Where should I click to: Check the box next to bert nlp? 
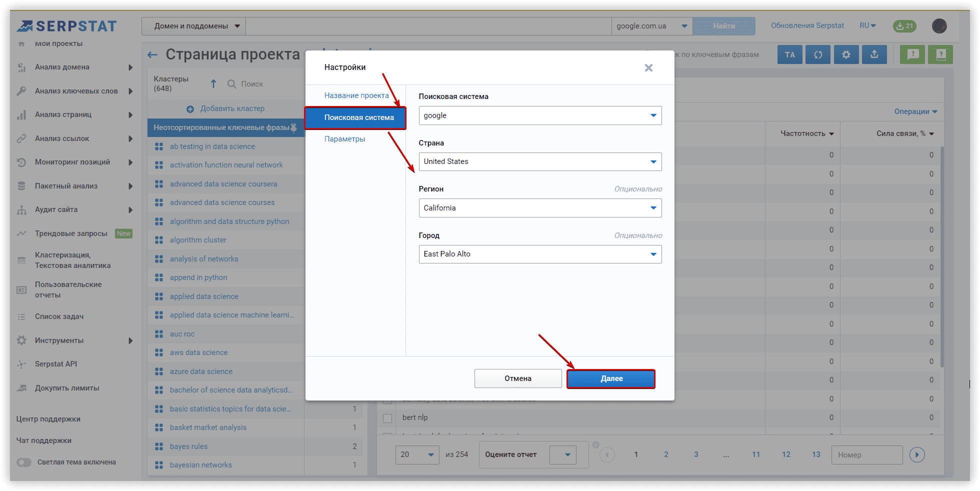[387, 418]
